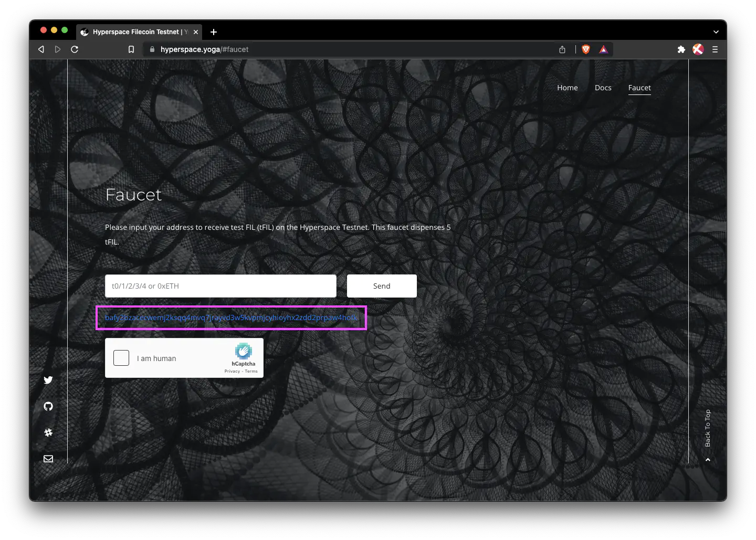The image size is (756, 540).
Task: Click the hCaptcha logo
Action: 244,351
